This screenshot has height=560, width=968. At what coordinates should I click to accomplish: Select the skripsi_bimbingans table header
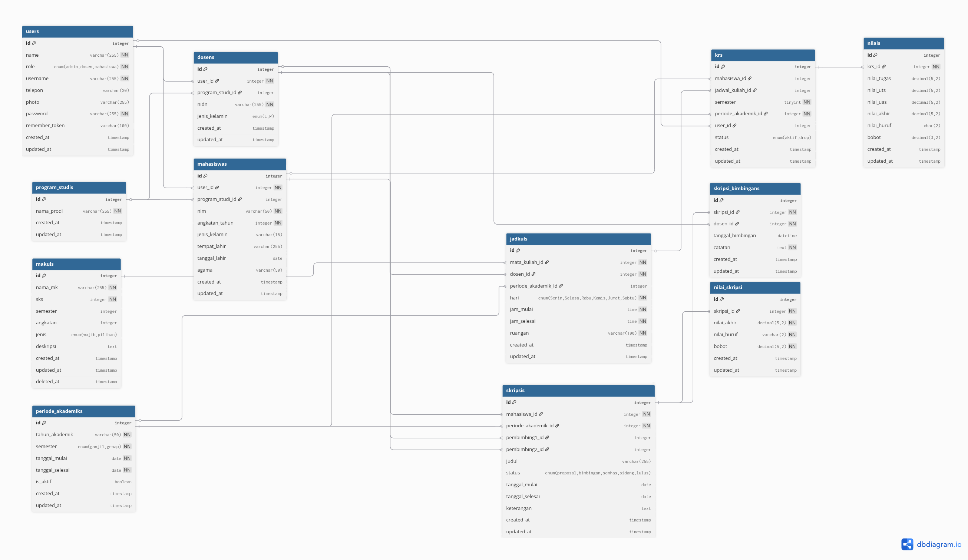point(755,189)
